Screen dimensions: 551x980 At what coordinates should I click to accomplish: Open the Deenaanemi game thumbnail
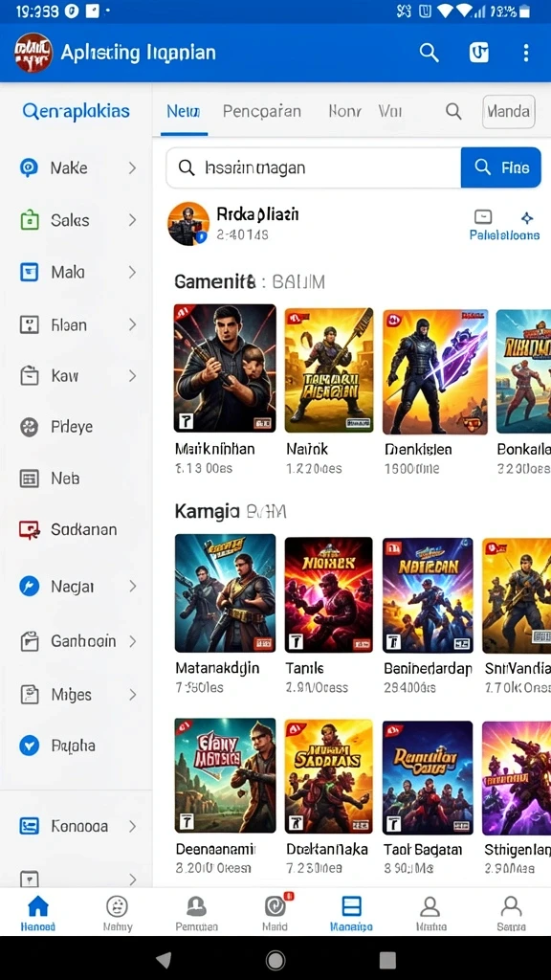coord(225,775)
